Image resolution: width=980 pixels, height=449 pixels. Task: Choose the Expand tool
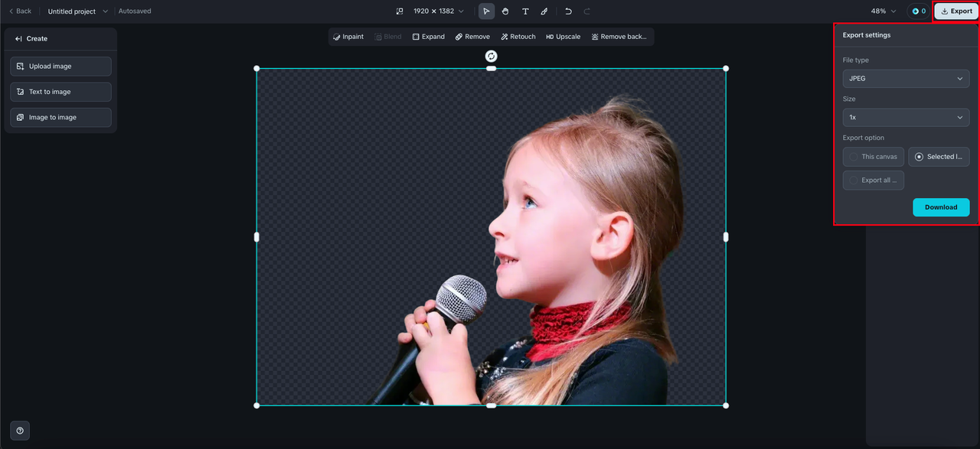tap(429, 37)
